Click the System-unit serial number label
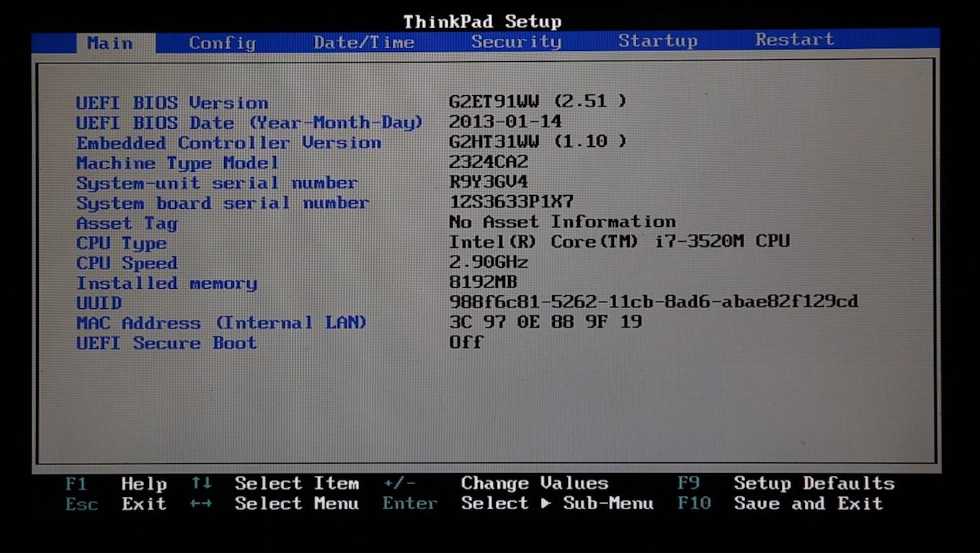Viewport: 980px width, 553px height. 217,184
